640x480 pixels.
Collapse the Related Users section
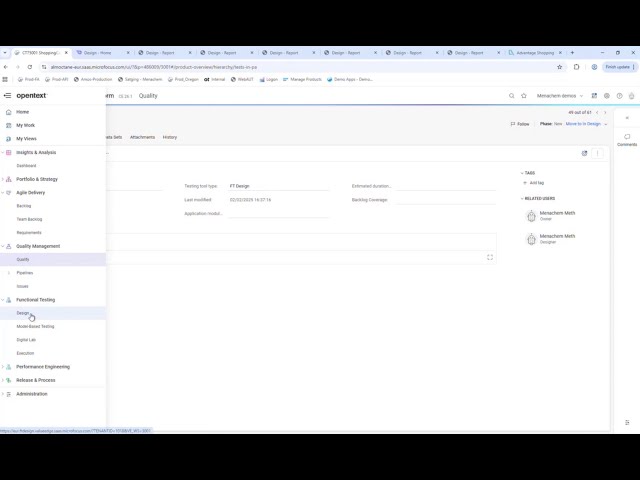pos(522,198)
